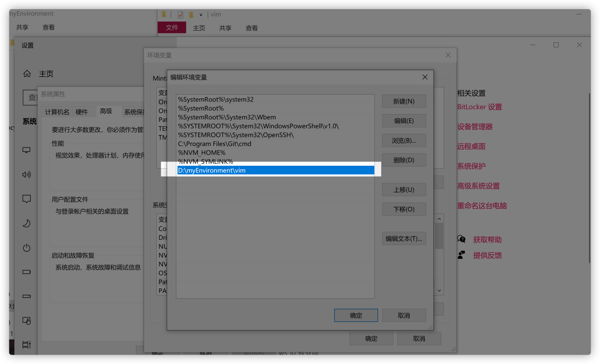Viewport: 600px width, 364px height.
Task: Open notifications icon in Settings sidebar
Action: pos(26,199)
